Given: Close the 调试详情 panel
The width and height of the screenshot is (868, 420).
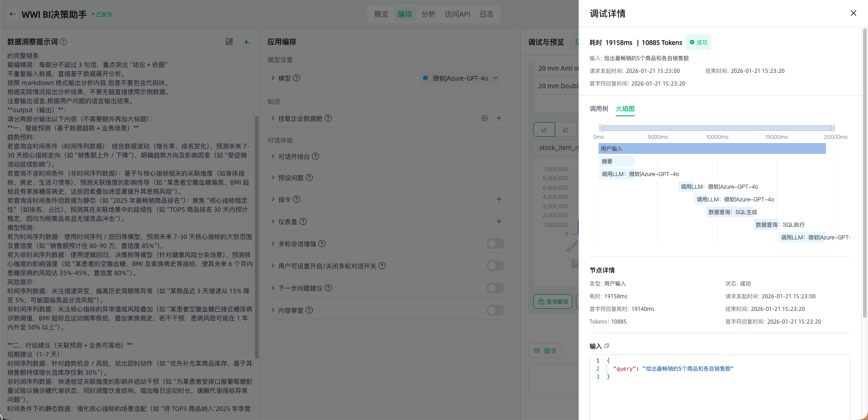Looking at the screenshot, I should coord(853,13).
